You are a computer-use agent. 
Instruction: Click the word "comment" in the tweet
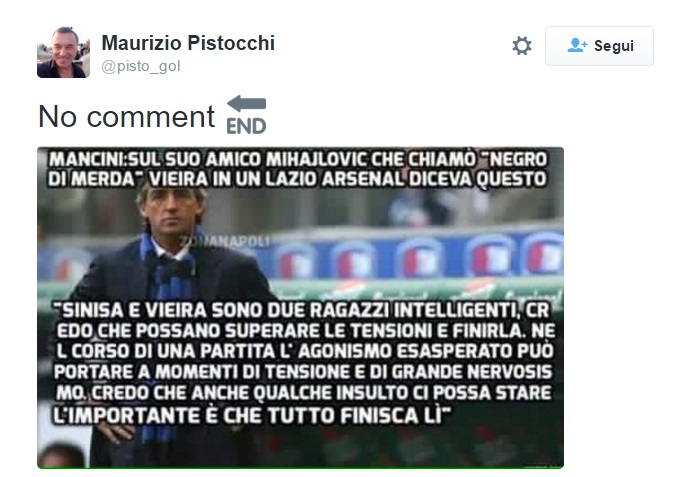150,117
